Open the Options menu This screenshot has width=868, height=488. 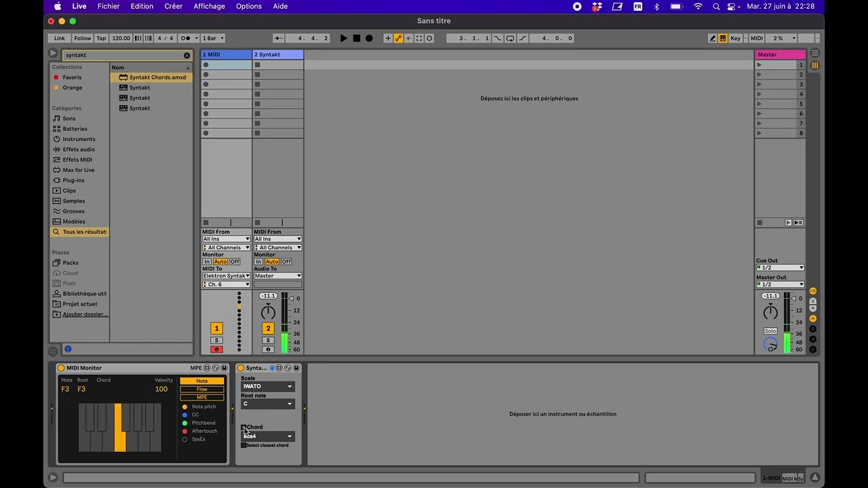pyautogui.click(x=249, y=6)
